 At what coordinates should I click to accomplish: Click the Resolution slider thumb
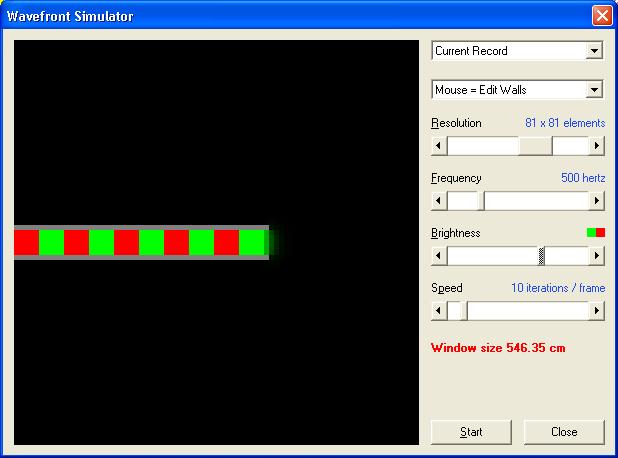point(535,146)
